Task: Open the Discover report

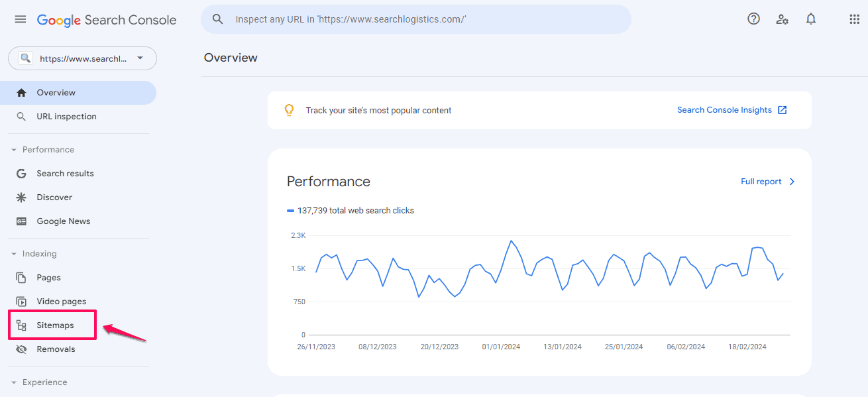Action: click(x=78, y=198)
